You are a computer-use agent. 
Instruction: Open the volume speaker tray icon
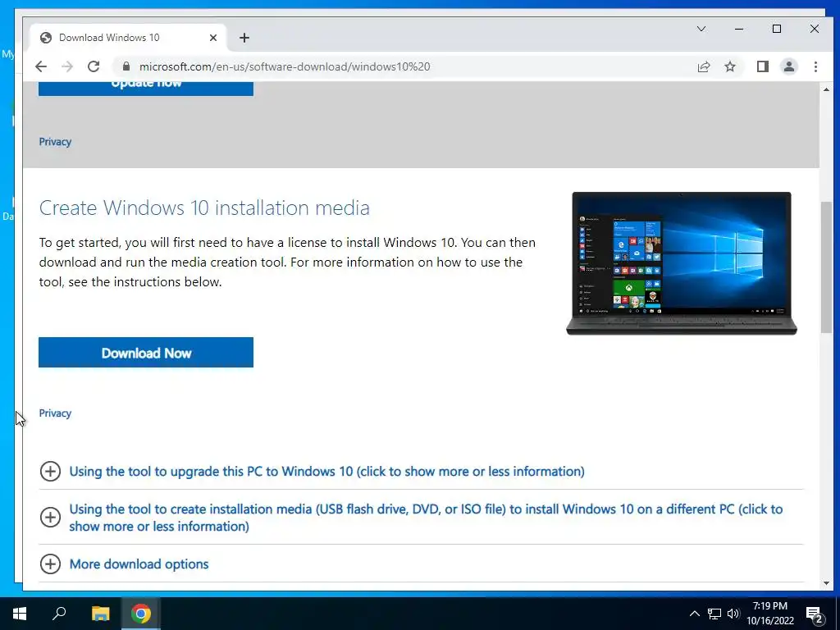tap(733, 614)
